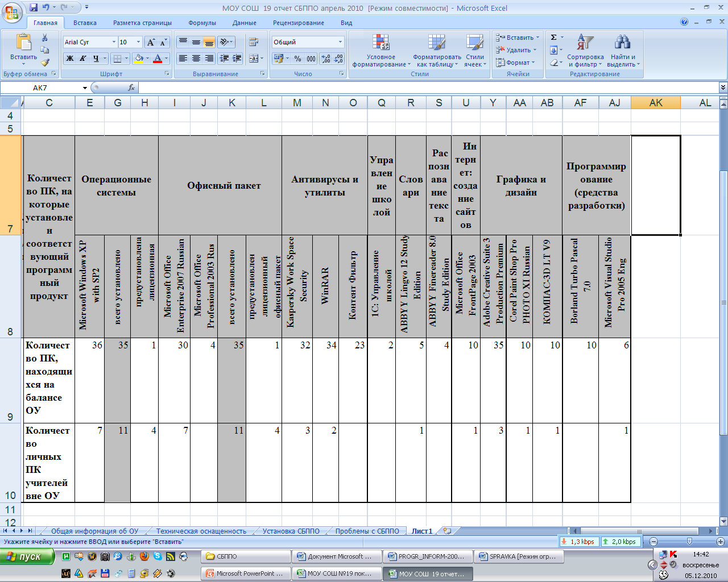Screen dimensions: 728x582
Task: Switch to Вставка ribbon tab
Action: pos(85,23)
